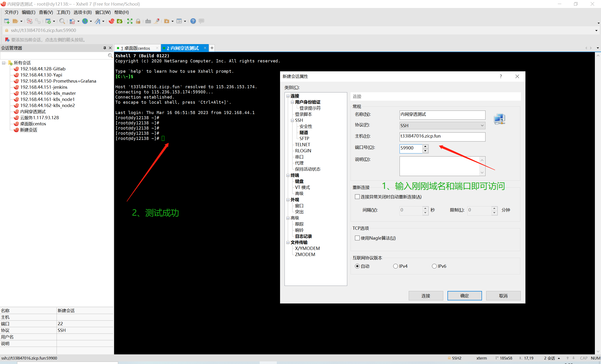Select the IPv4 radio button
This screenshot has height=364, width=601.
(x=395, y=266)
